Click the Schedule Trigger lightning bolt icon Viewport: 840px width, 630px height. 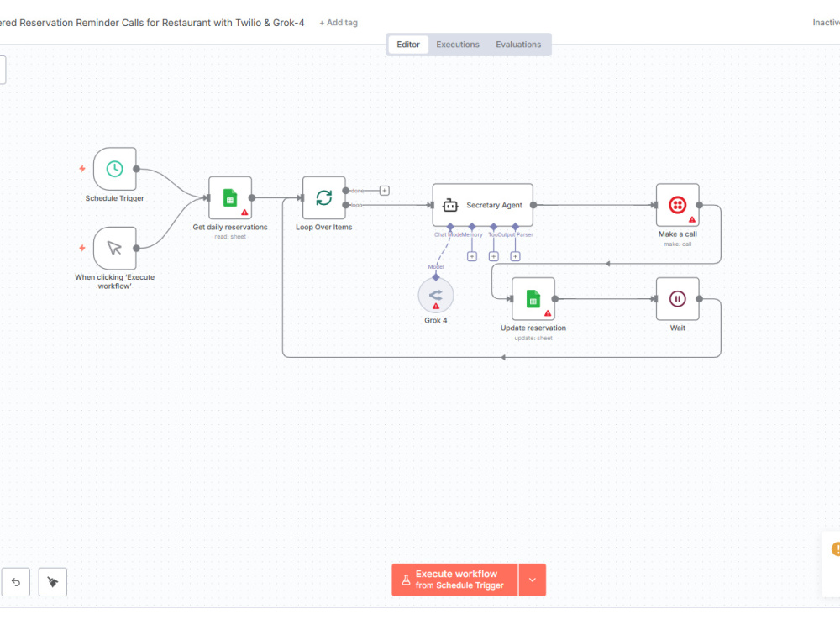click(82, 168)
